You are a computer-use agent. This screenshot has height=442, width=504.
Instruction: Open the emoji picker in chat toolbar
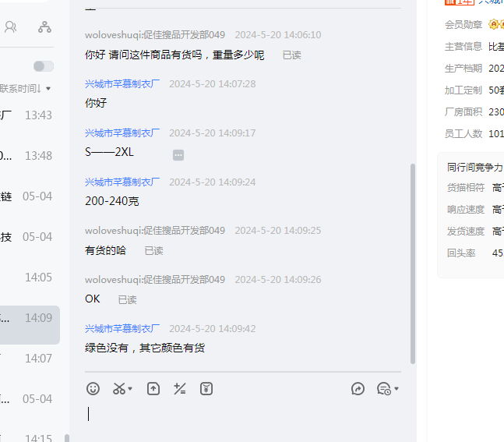point(93,388)
